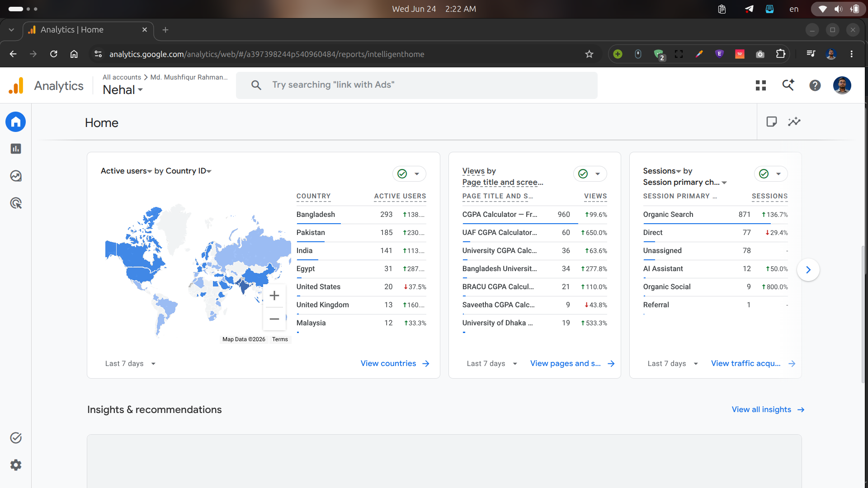Show next cards with right chevron

[x=808, y=270]
